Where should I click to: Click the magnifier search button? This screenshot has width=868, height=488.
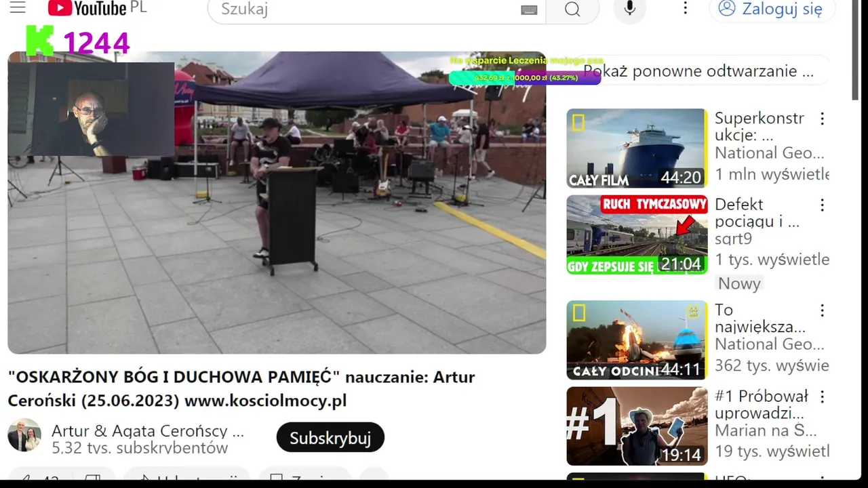click(x=572, y=9)
